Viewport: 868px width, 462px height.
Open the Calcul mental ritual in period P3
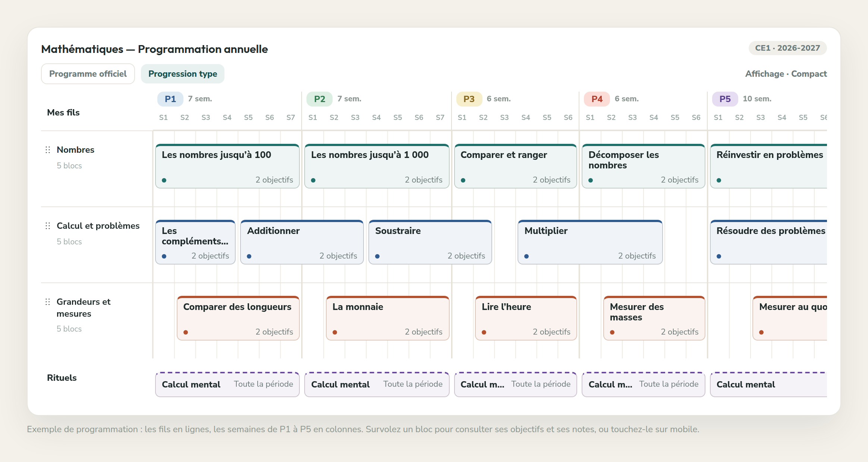pos(516,385)
